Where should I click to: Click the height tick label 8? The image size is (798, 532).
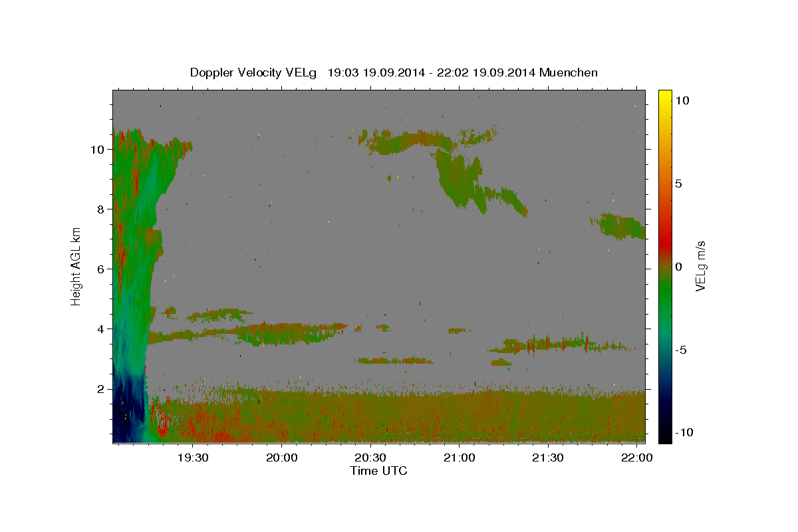(102, 209)
